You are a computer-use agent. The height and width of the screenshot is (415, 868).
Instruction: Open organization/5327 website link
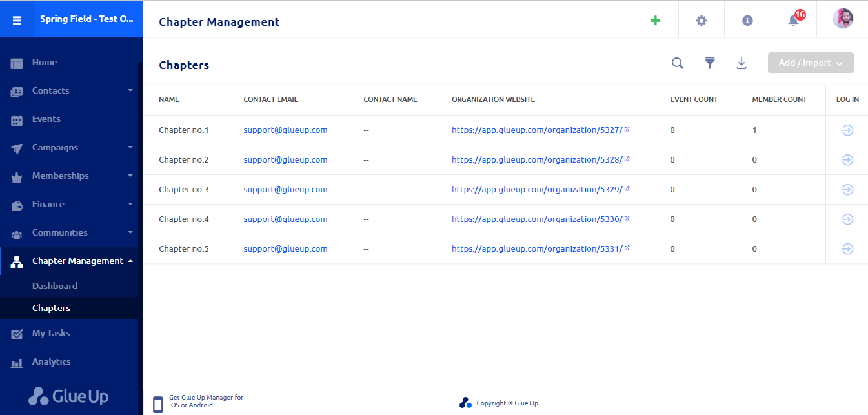point(541,130)
